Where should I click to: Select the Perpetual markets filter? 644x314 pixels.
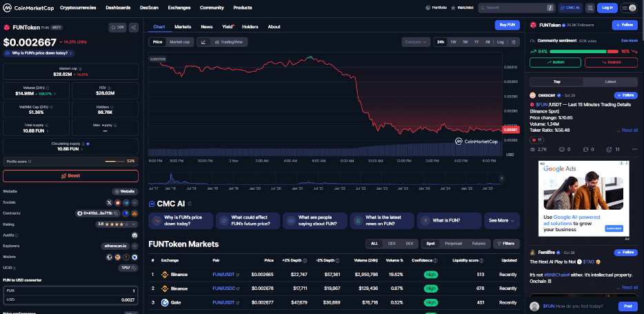pyautogui.click(x=454, y=244)
